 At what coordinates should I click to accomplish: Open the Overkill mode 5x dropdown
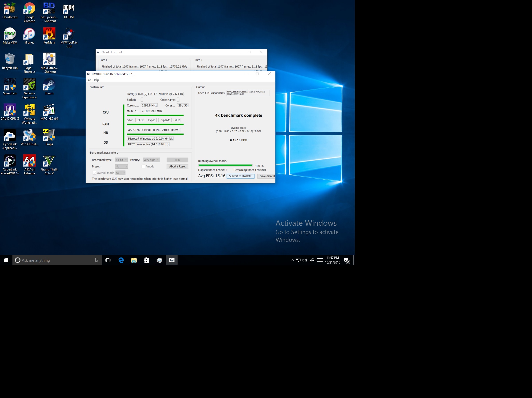click(120, 173)
